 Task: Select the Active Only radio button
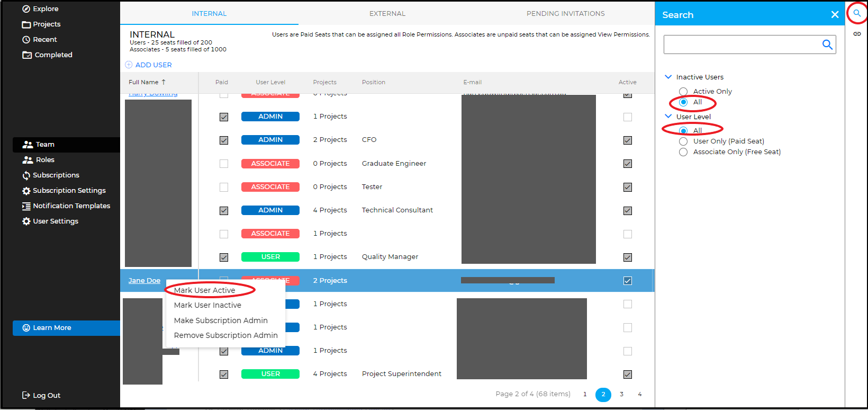683,92
